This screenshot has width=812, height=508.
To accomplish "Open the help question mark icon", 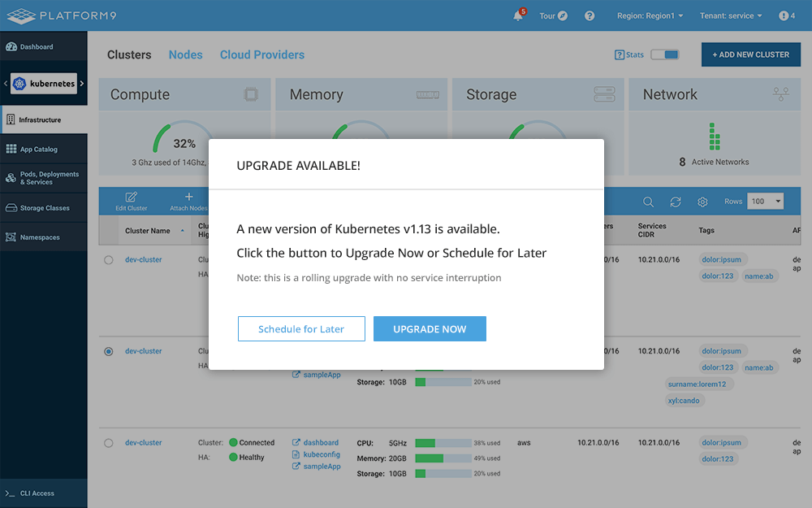I will (x=590, y=15).
